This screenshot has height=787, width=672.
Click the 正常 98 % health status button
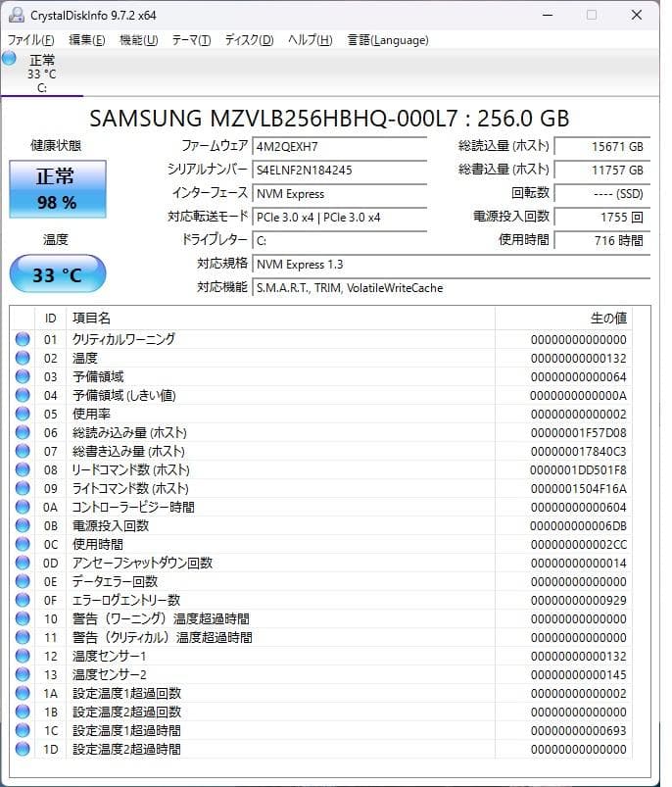pos(58,189)
